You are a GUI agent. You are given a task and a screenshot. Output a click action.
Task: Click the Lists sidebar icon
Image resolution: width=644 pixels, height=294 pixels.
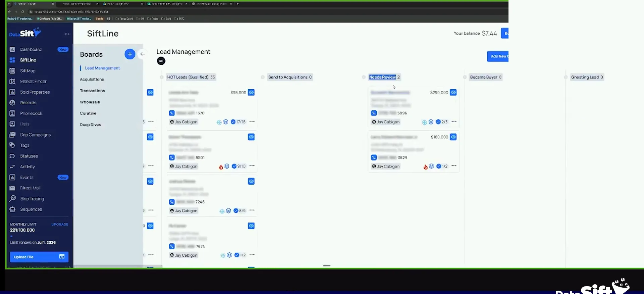12,124
